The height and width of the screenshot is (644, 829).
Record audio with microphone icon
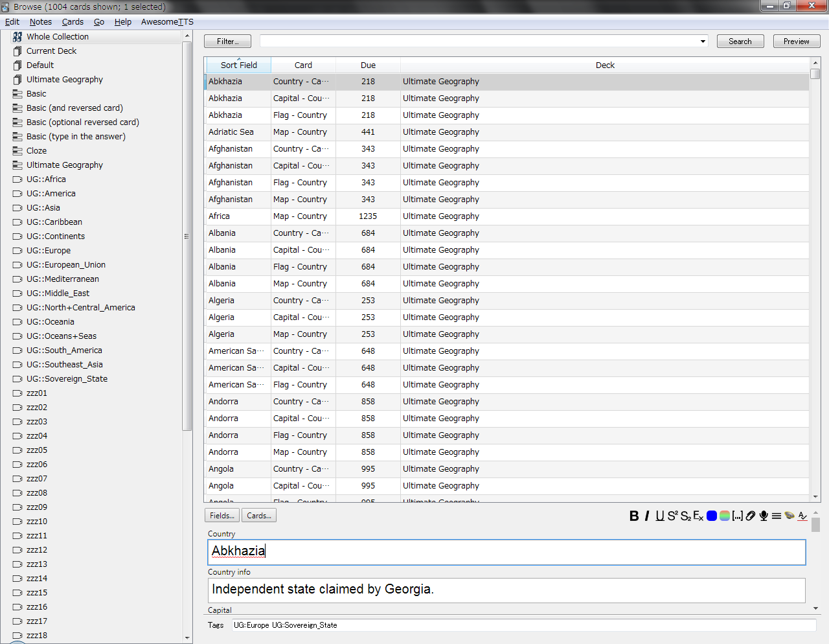tap(764, 516)
